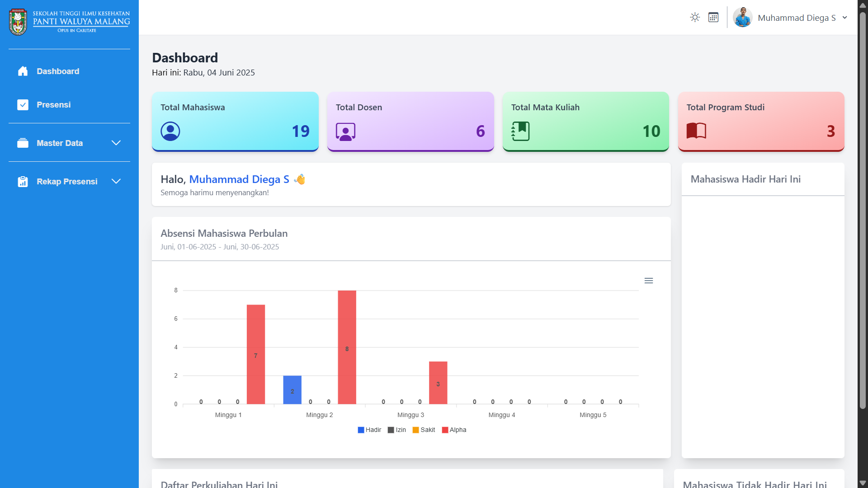Viewport: 868px width, 488px height.
Task: Click the user profile avatar
Action: click(742, 18)
